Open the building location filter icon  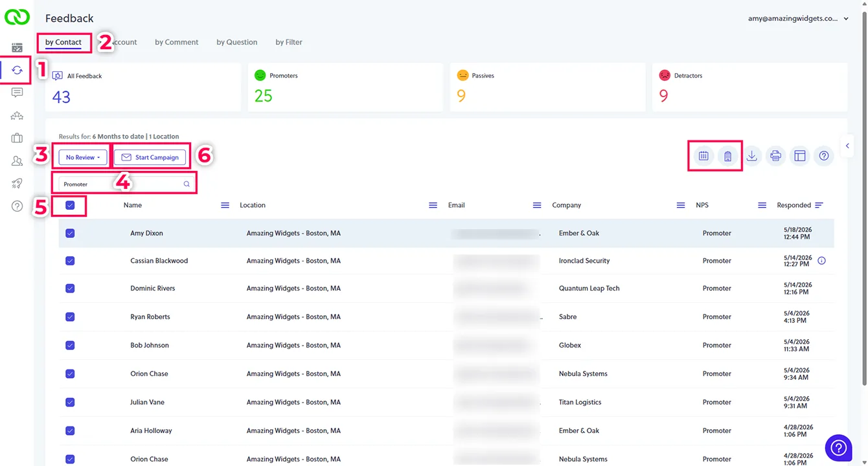click(727, 156)
